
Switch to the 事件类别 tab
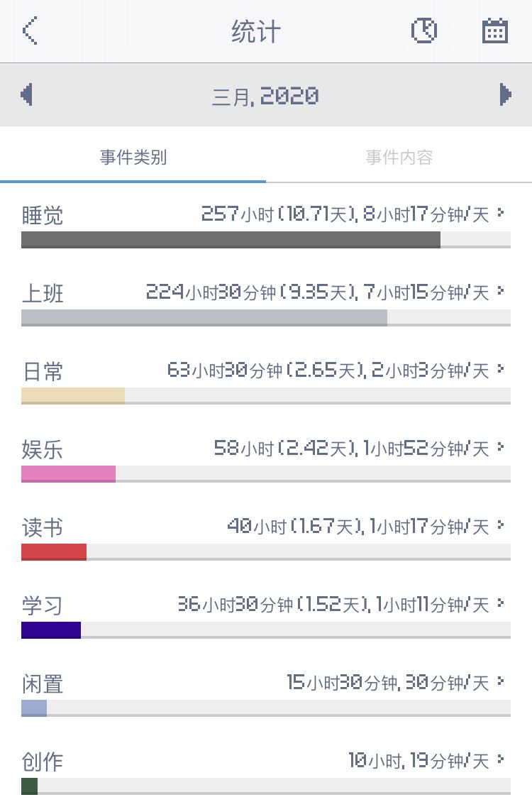(x=133, y=157)
